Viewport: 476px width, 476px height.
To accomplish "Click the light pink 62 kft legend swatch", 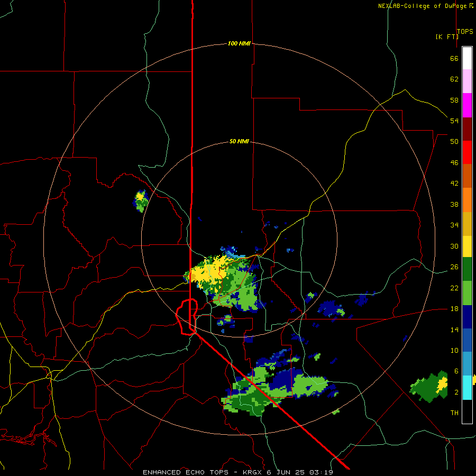I will (x=467, y=81).
